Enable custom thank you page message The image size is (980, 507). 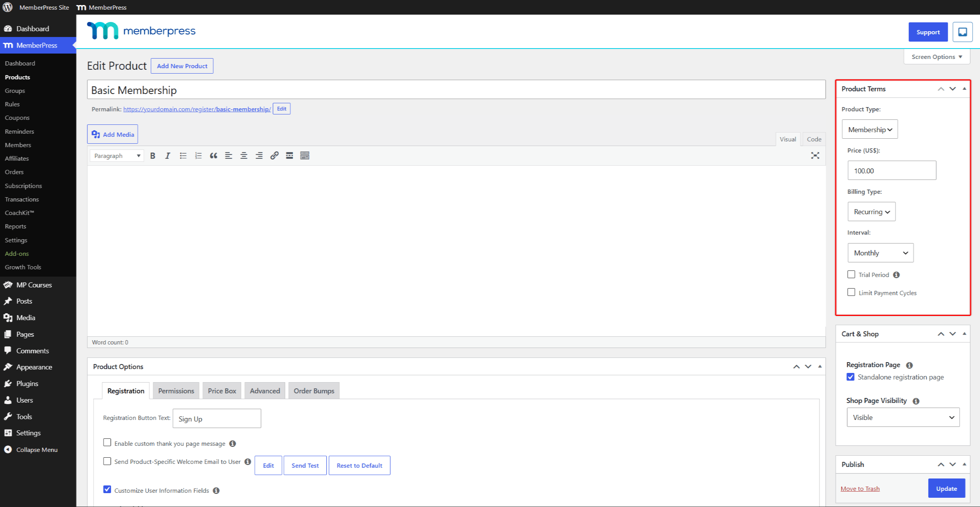[107, 442]
